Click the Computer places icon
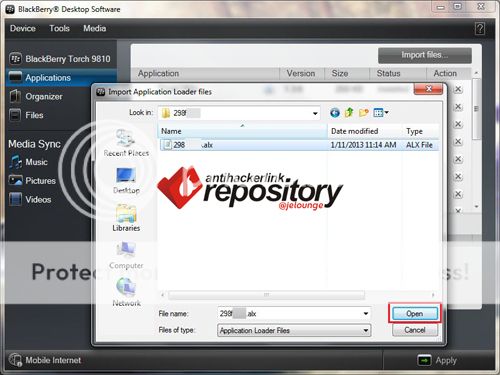 tap(126, 255)
